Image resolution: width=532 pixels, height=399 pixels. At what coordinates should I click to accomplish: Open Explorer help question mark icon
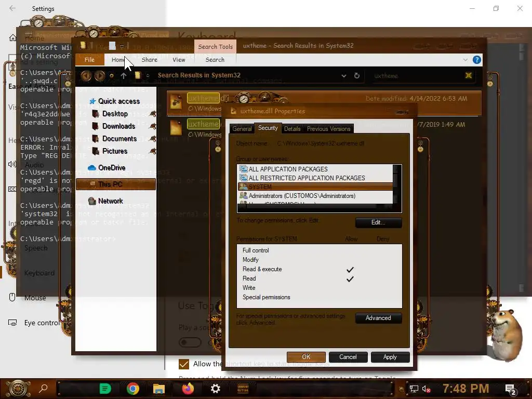pyautogui.click(x=477, y=60)
